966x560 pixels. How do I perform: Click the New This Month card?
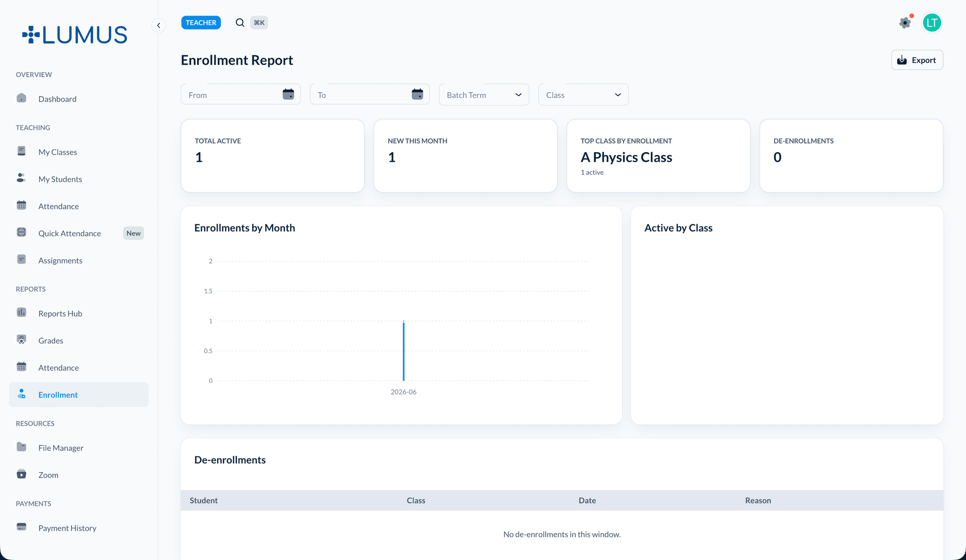(x=466, y=156)
